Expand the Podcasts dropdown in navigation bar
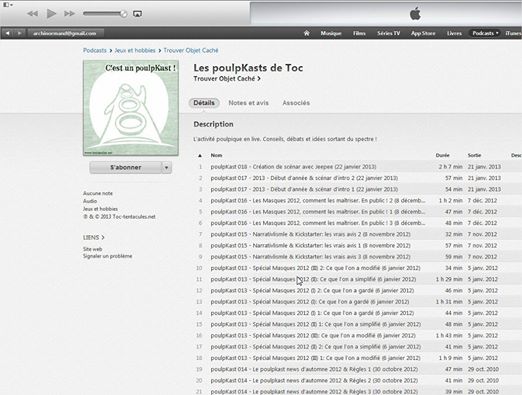522x395 pixels. point(485,33)
